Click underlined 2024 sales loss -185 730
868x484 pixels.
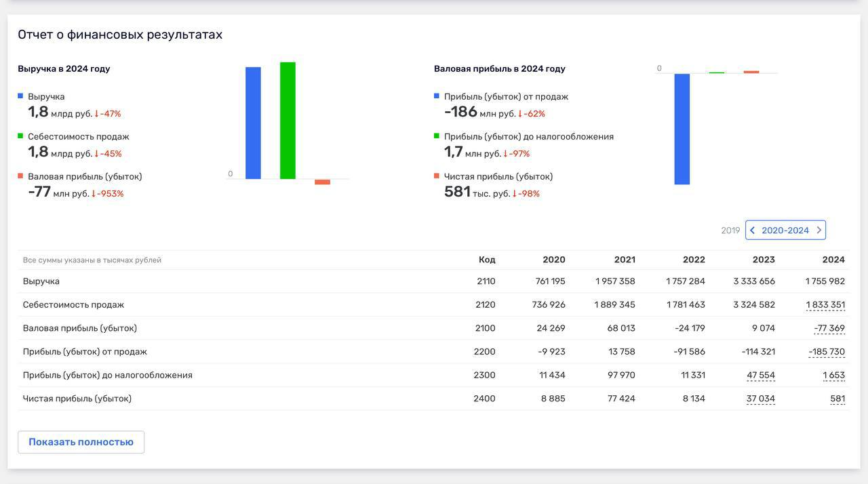[x=827, y=352]
